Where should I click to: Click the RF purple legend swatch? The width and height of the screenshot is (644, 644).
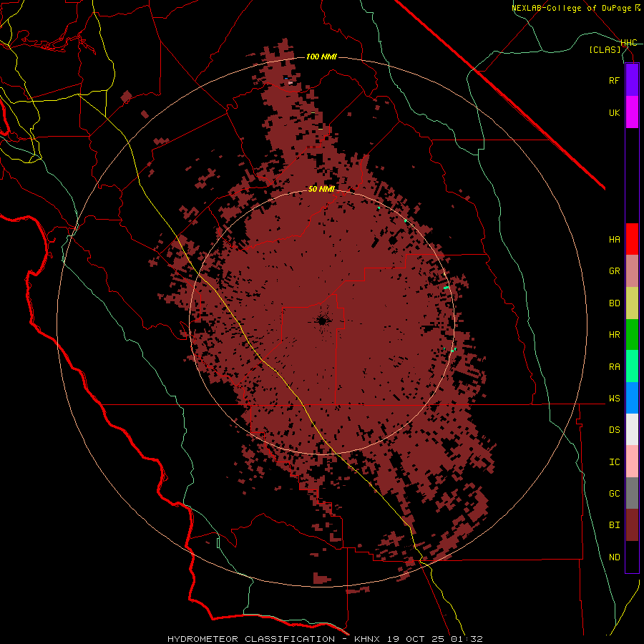tap(632, 80)
